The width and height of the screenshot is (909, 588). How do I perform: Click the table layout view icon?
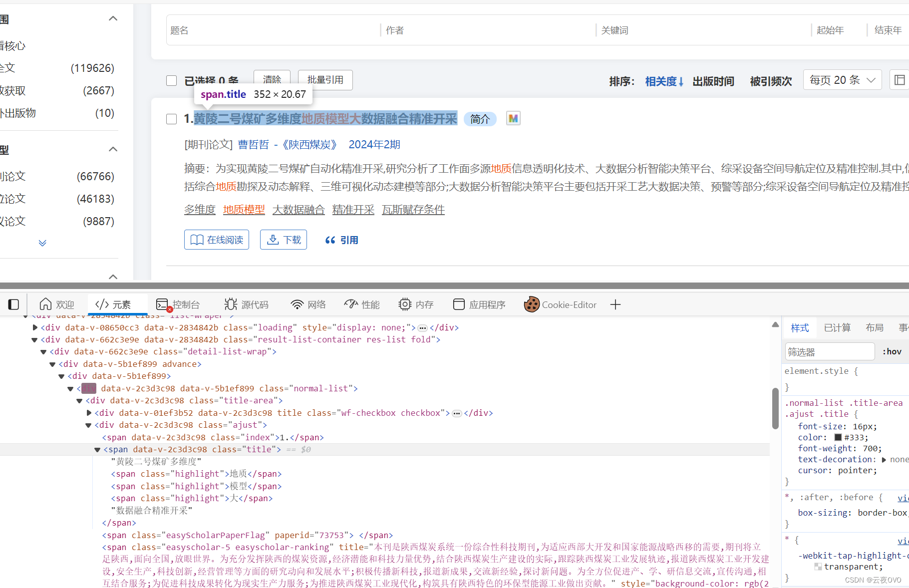point(900,80)
